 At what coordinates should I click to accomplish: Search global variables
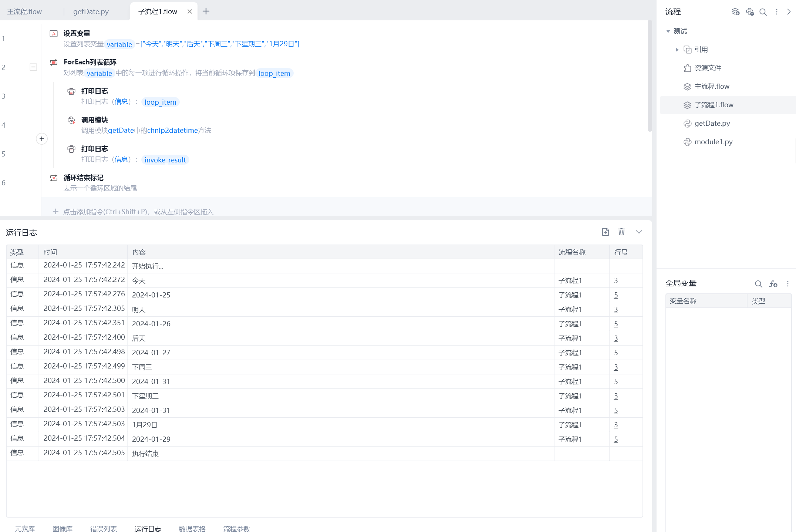[x=758, y=284]
